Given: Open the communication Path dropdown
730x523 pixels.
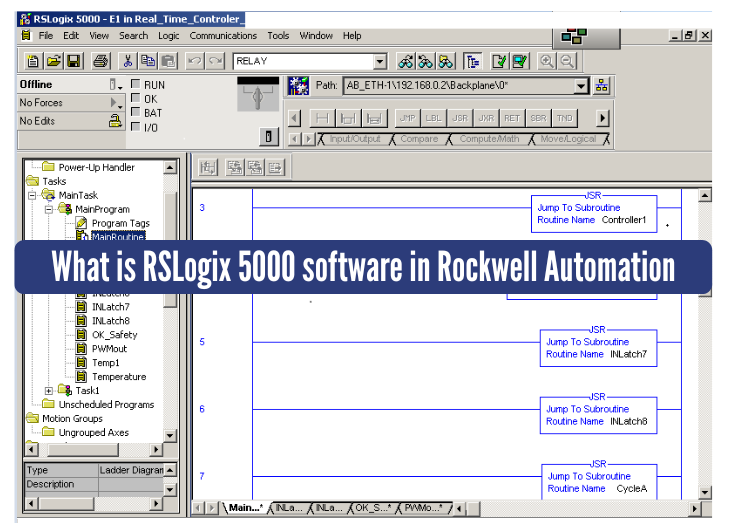Looking at the screenshot, I should (581, 86).
